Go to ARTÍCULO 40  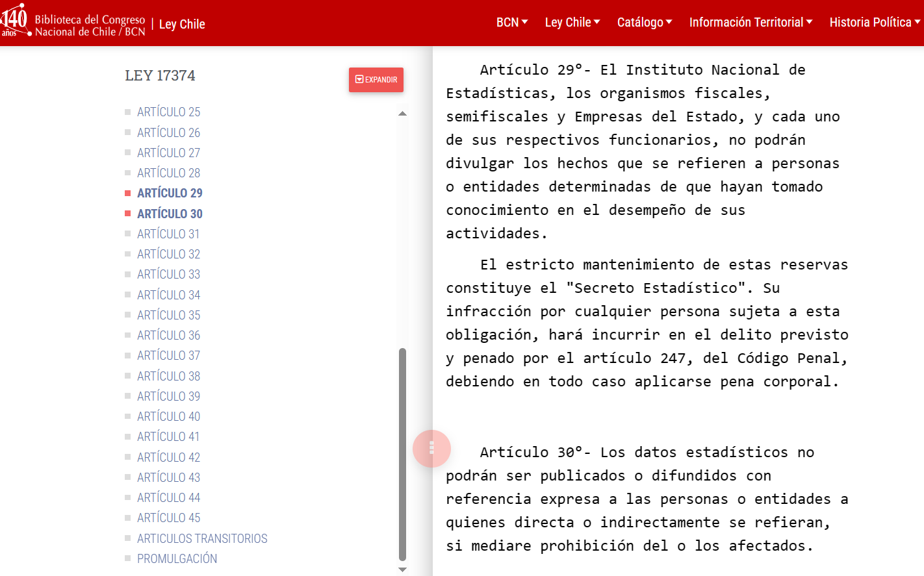[x=168, y=416]
